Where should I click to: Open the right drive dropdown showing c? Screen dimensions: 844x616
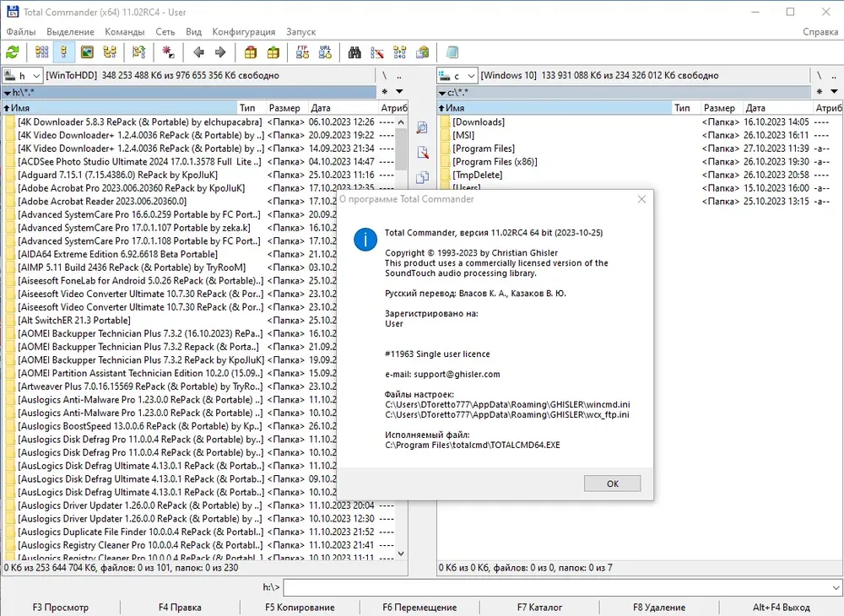[x=457, y=75]
